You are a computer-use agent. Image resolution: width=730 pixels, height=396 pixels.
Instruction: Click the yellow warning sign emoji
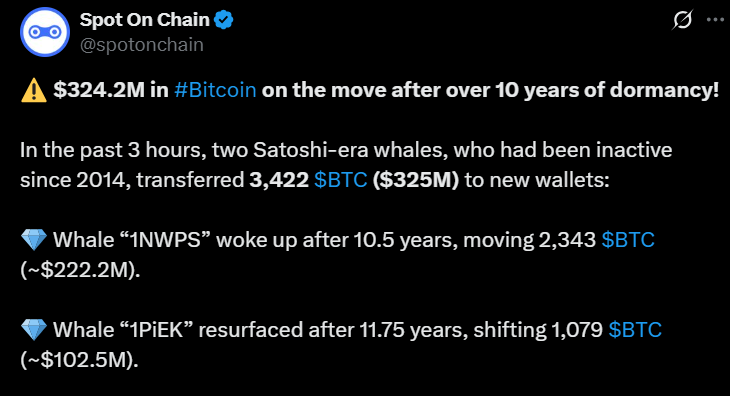[34, 90]
